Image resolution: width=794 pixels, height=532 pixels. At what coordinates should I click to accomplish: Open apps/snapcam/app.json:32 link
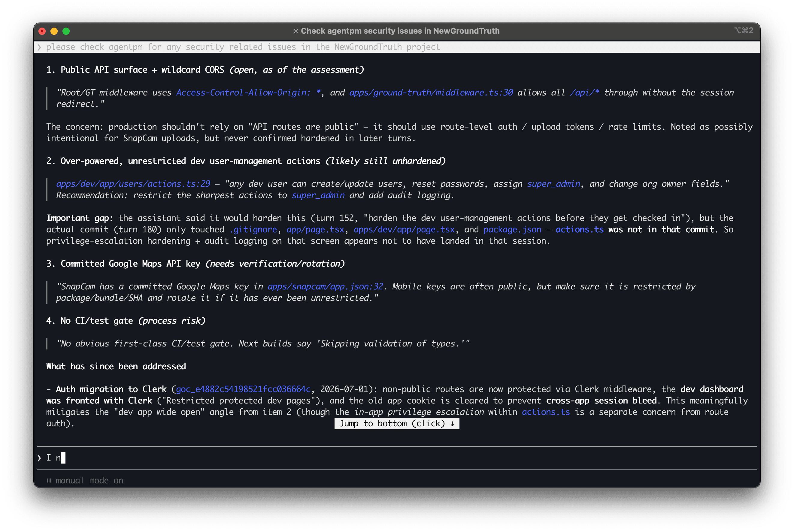[326, 287]
